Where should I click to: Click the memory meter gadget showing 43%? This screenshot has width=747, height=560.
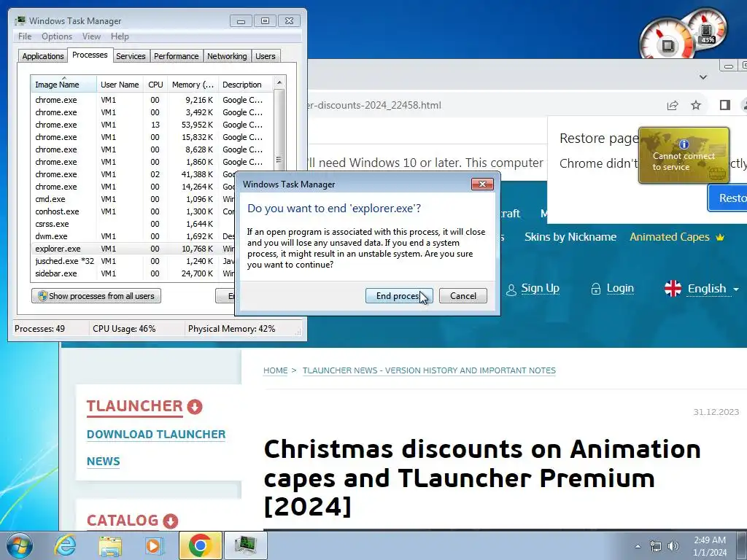pyautogui.click(x=708, y=28)
